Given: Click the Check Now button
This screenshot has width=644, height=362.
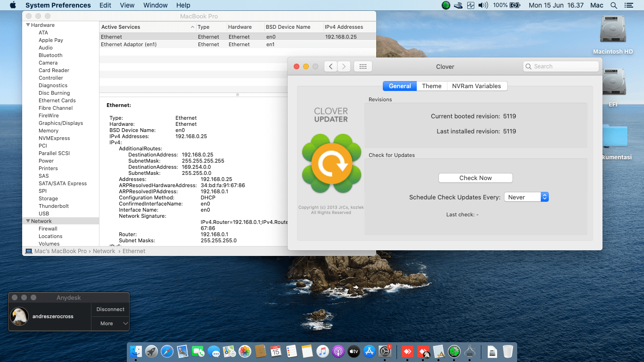Looking at the screenshot, I should pos(475,178).
